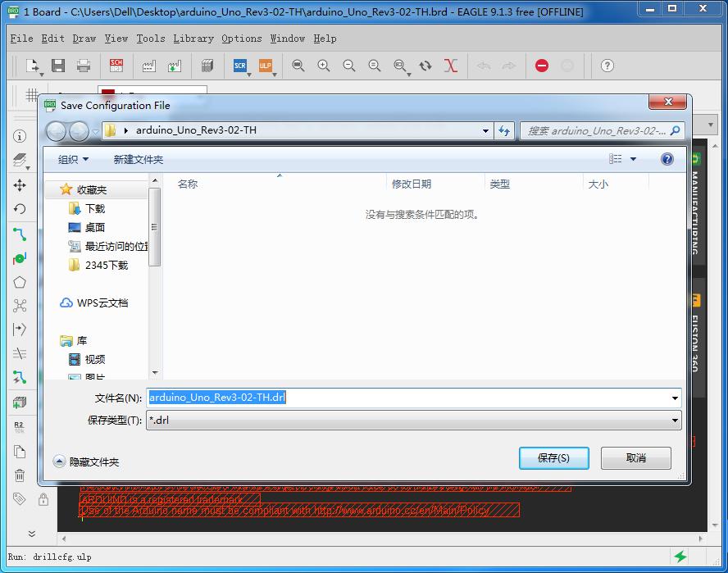Open the Tools menu
The width and height of the screenshot is (728, 573).
[148, 39]
